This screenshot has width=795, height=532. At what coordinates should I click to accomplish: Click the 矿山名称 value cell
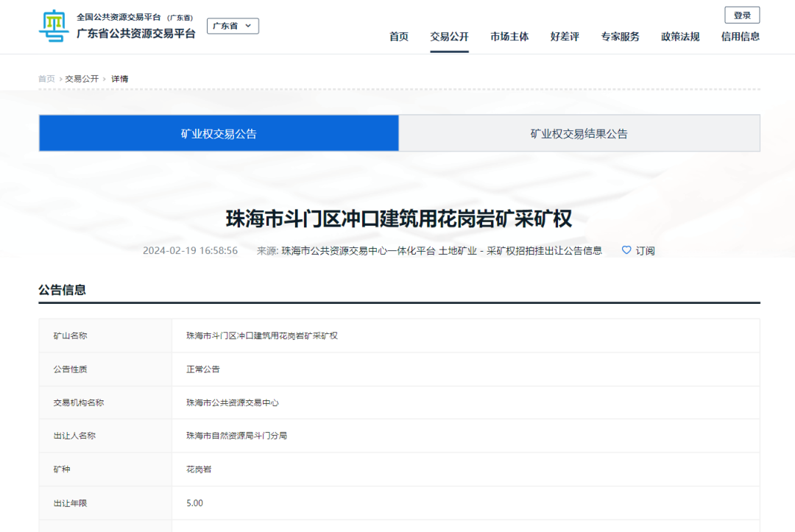point(262,336)
